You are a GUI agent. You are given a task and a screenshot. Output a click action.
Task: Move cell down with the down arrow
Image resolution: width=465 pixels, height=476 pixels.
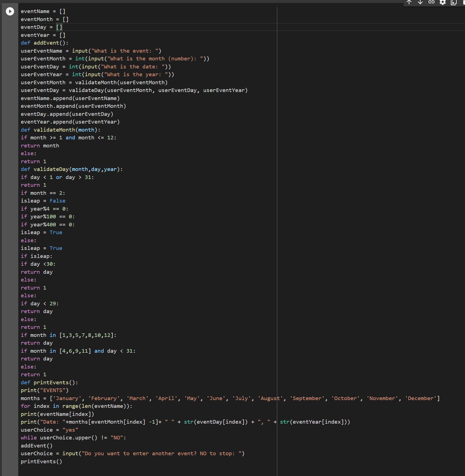[420, 2]
